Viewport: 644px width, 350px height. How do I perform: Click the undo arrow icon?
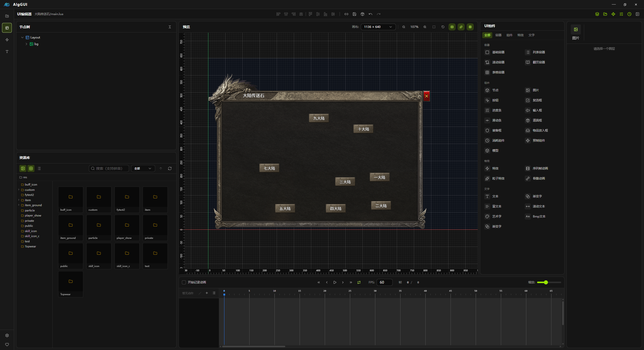(370, 14)
